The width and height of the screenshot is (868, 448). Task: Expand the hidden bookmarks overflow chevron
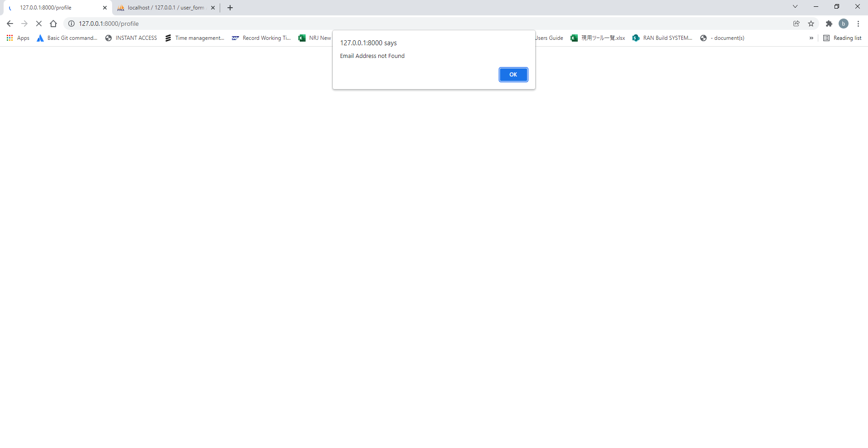pos(811,38)
